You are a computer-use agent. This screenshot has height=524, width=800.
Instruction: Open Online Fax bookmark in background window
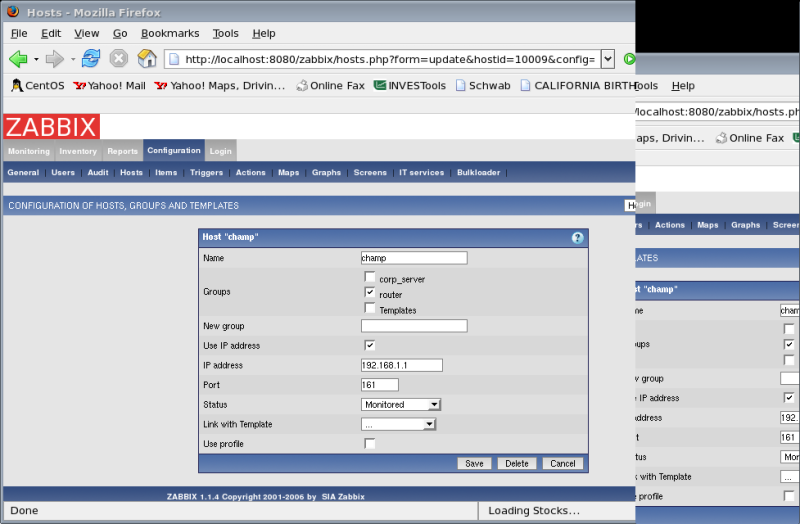tap(749, 138)
